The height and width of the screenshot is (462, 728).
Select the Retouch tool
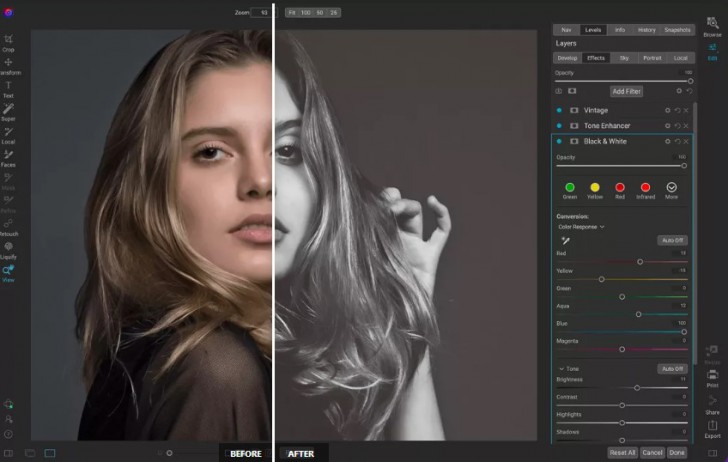click(x=8, y=227)
